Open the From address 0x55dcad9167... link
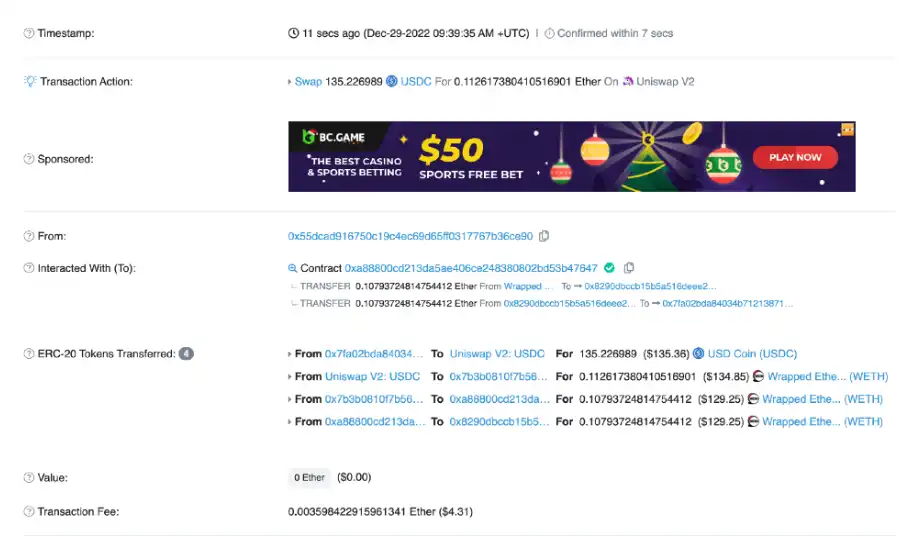 pos(410,236)
